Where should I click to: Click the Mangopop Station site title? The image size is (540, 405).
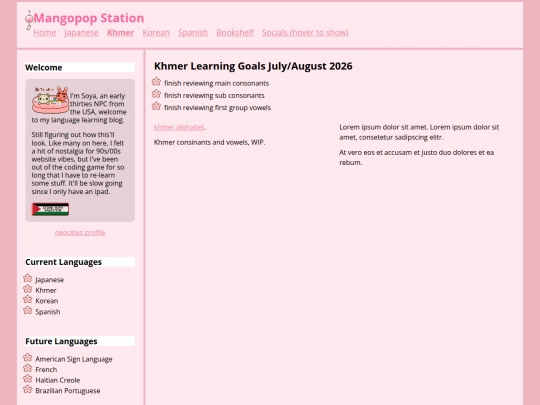(89, 18)
